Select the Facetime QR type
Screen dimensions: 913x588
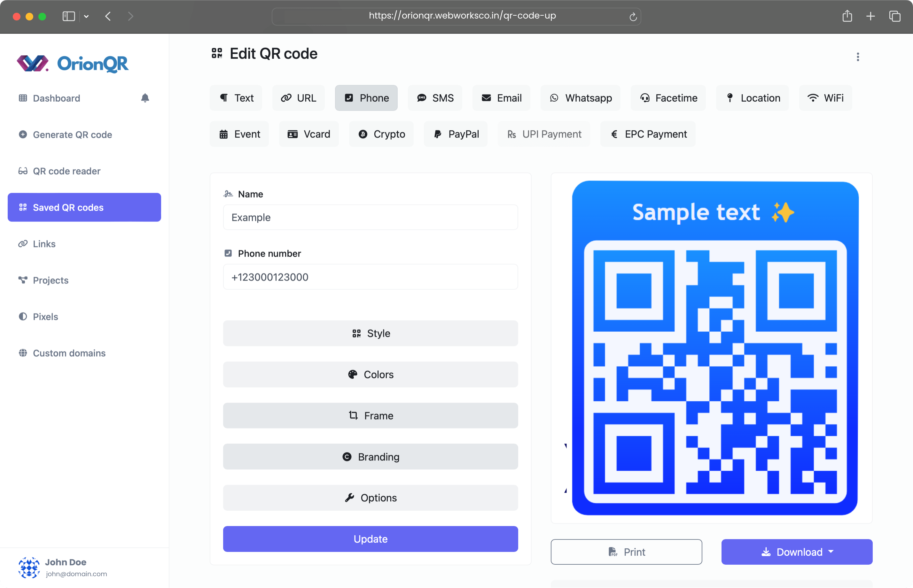668,98
